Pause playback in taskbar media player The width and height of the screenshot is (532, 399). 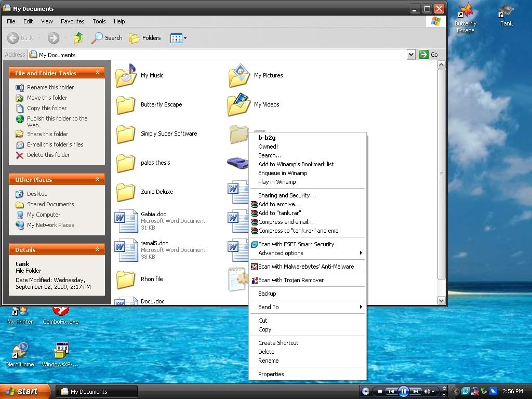pos(403,391)
